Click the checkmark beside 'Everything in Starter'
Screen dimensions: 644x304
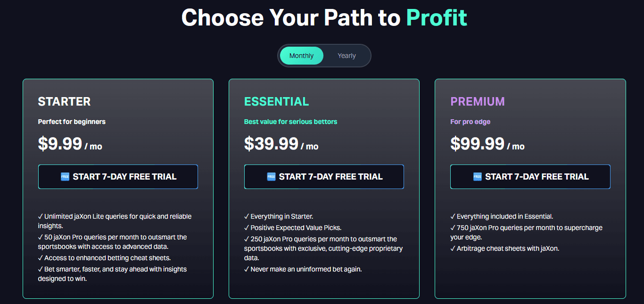click(247, 216)
